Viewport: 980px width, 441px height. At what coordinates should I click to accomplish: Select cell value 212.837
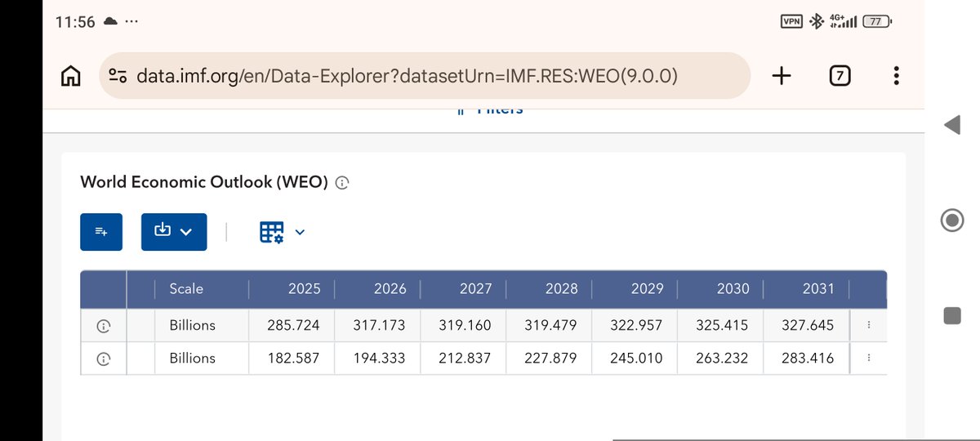(465, 358)
